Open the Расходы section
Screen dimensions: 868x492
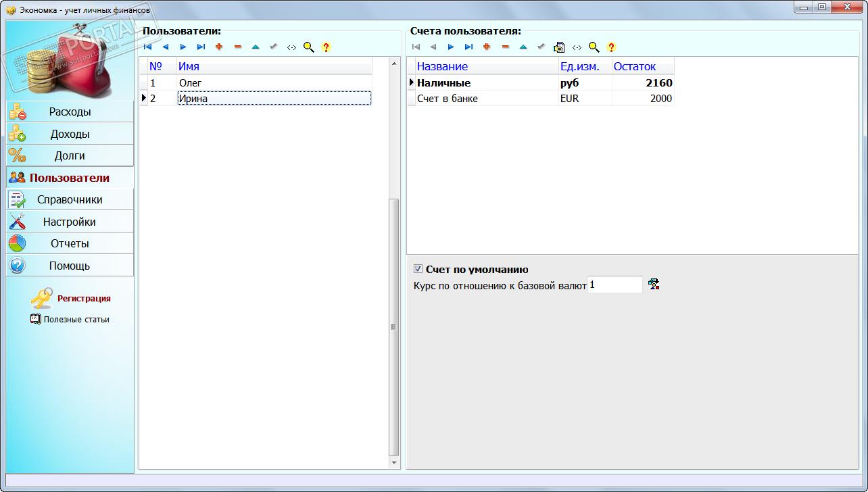click(x=70, y=112)
